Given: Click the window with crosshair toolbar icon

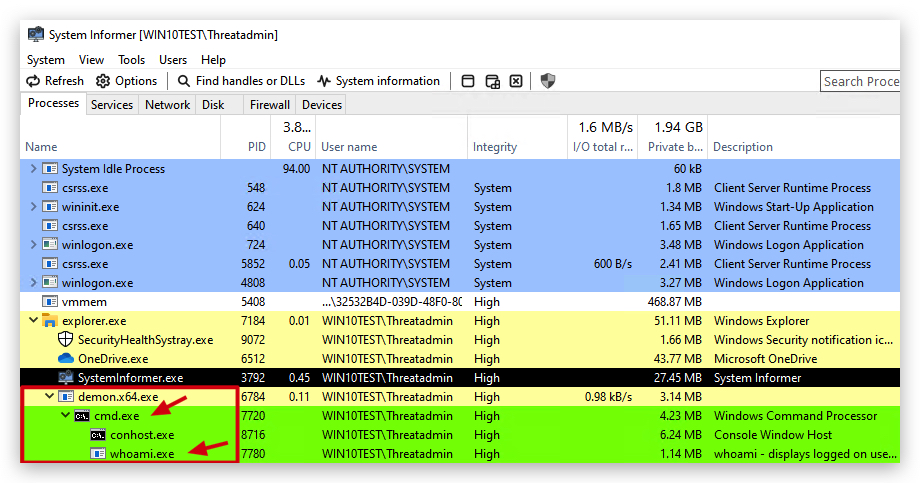Looking at the screenshot, I should point(492,81).
